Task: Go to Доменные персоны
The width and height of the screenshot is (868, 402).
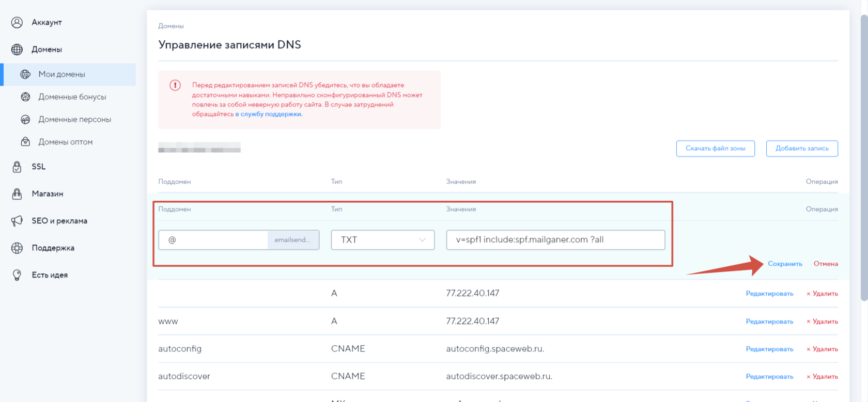Action: pos(75,119)
